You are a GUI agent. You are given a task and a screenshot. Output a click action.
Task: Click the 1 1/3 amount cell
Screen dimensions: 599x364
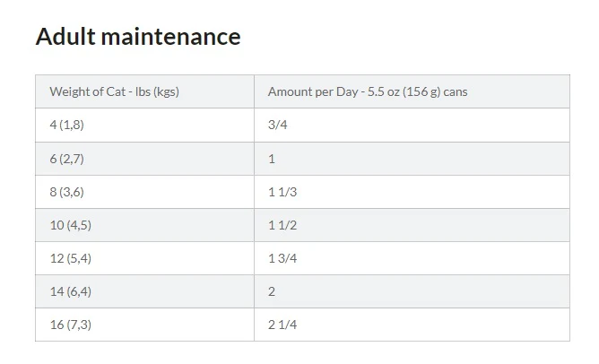pos(412,192)
